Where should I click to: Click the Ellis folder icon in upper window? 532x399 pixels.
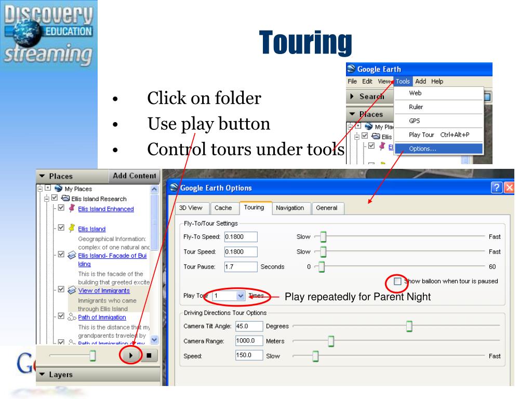coord(376,137)
